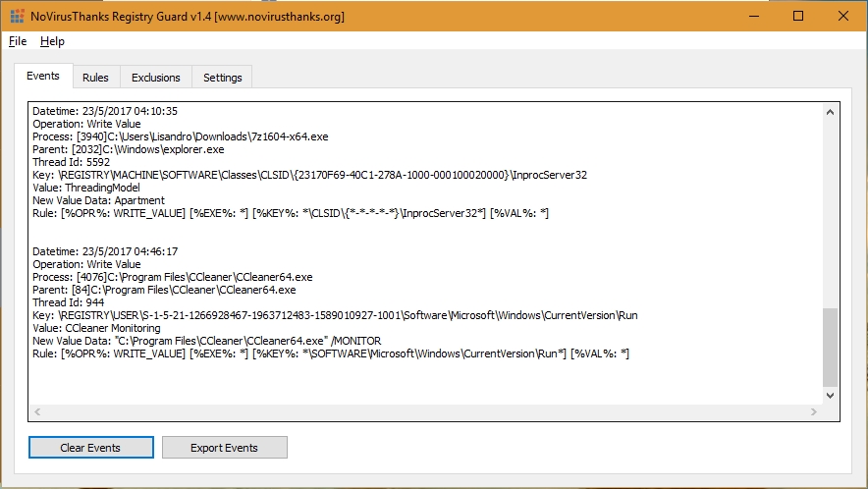This screenshot has width=868, height=489.
Task: Click the rule line containing InprocServer32 pattern
Action: (291, 213)
